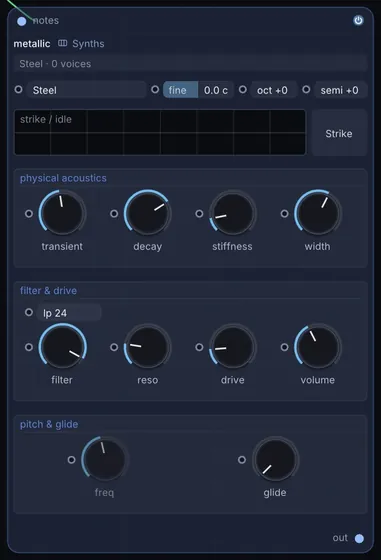Click modulation port beside drive knob
Viewport: 381px width, 560px height.
coord(199,347)
